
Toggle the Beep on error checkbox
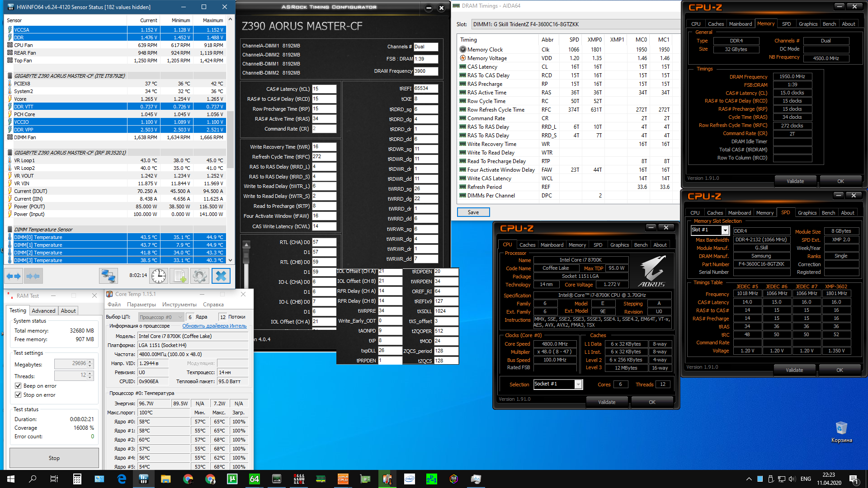tap(19, 386)
